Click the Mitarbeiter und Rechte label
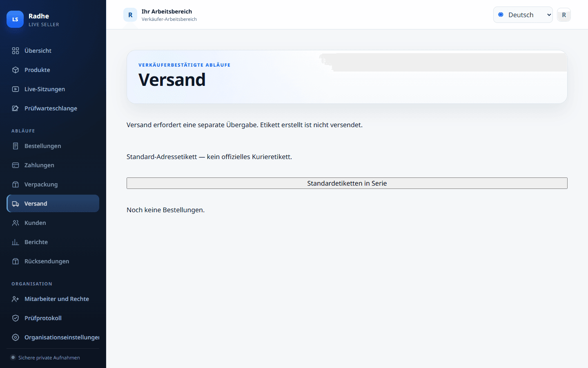This screenshot has height=368, width=588. (57, 299)
